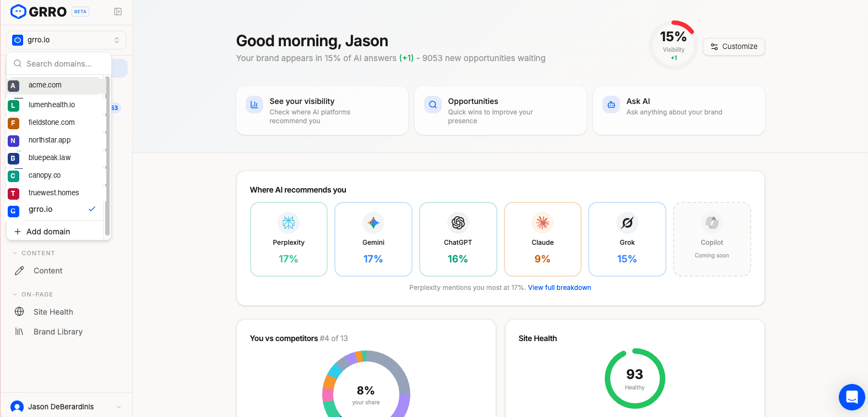Select the checked grro.io domain entry
Screen dimensions: 868x417
tap(55, 210)
